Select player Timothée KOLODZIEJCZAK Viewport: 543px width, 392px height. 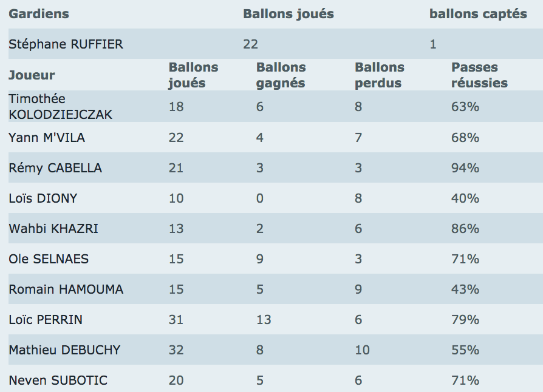pyautogui.click(x=60, y=107)
